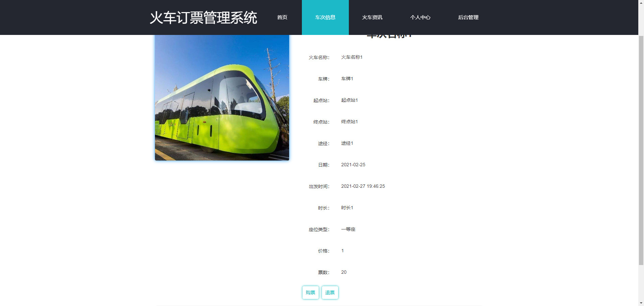Click the 票数: label
This screenshot has width=644, height=306.
324,272
